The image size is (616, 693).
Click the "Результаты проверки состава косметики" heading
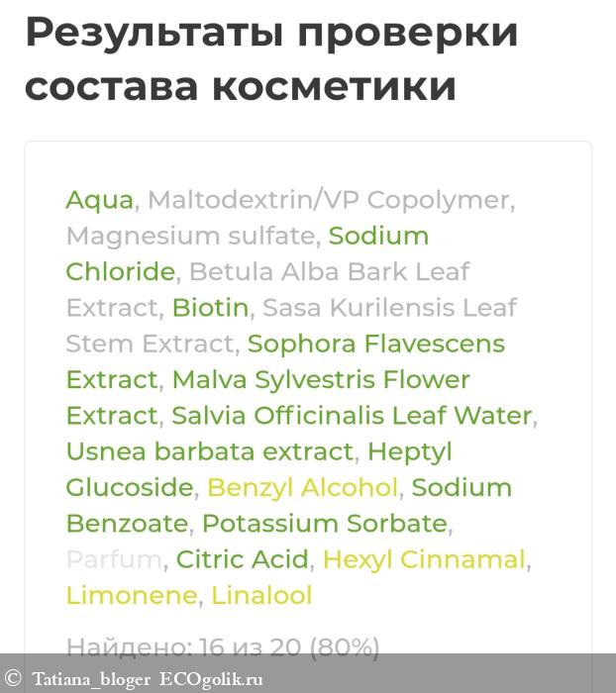click(271, 59)
